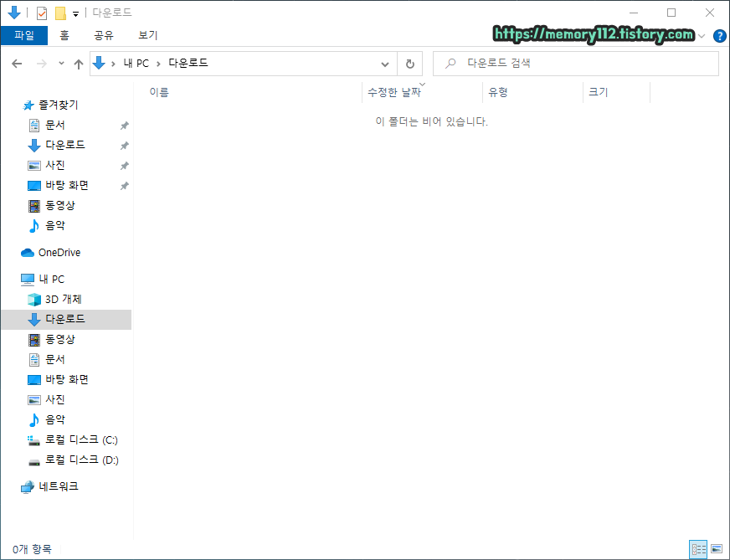Switch to details view icon in status bar

(x=698, y=549)
